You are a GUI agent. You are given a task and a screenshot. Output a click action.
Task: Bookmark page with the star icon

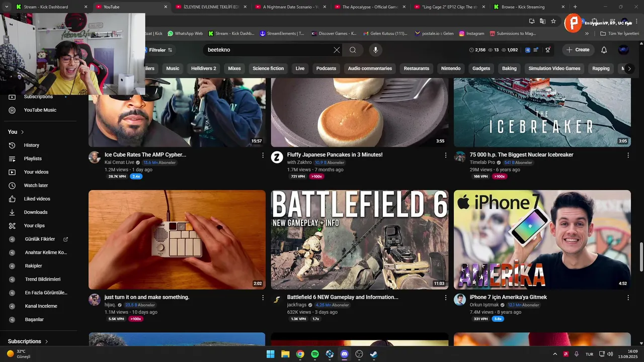[553, 21]
